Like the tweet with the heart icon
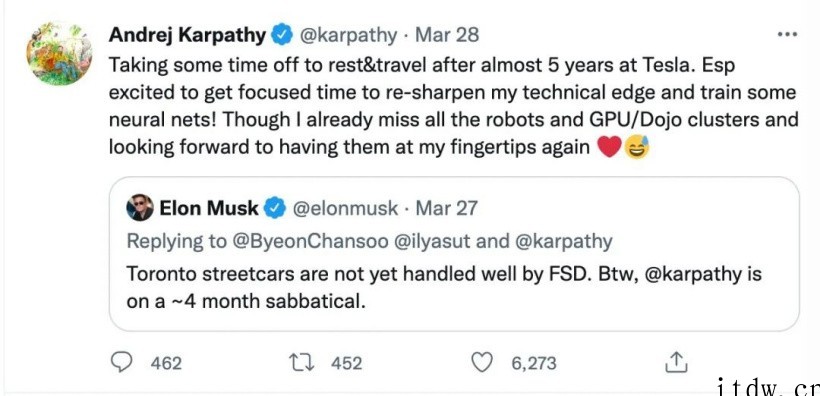 (x=483, y=362)
